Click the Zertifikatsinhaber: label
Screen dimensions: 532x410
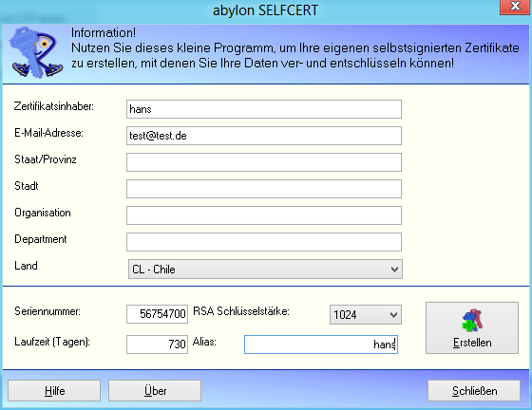[x=54, y=106]
